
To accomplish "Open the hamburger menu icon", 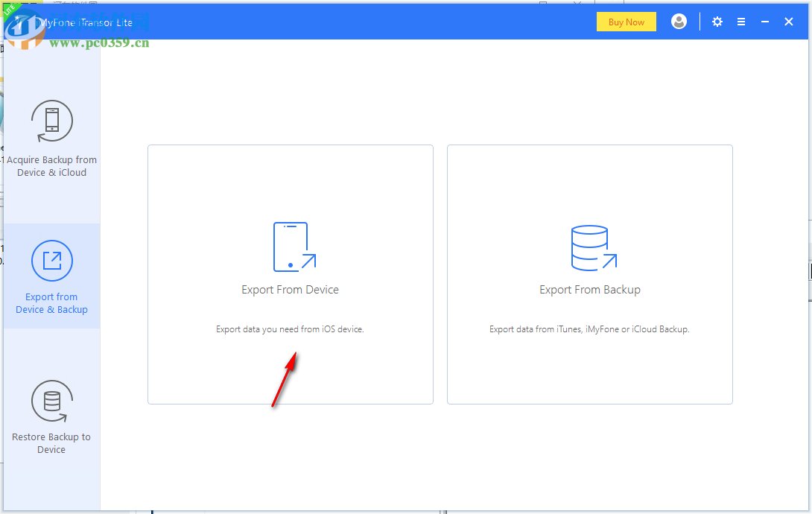I will (741, 22).
